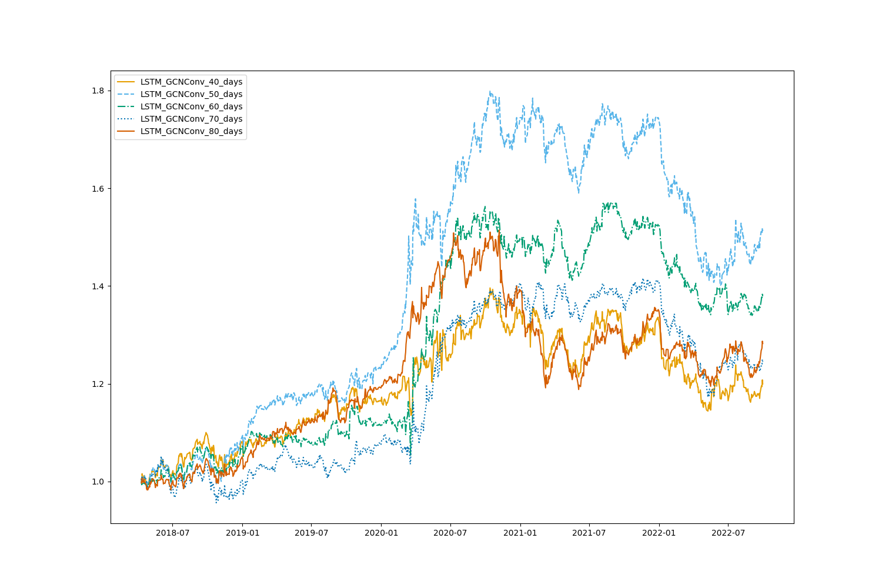Click the 2018-07 x-axis date label

(172, 533)
